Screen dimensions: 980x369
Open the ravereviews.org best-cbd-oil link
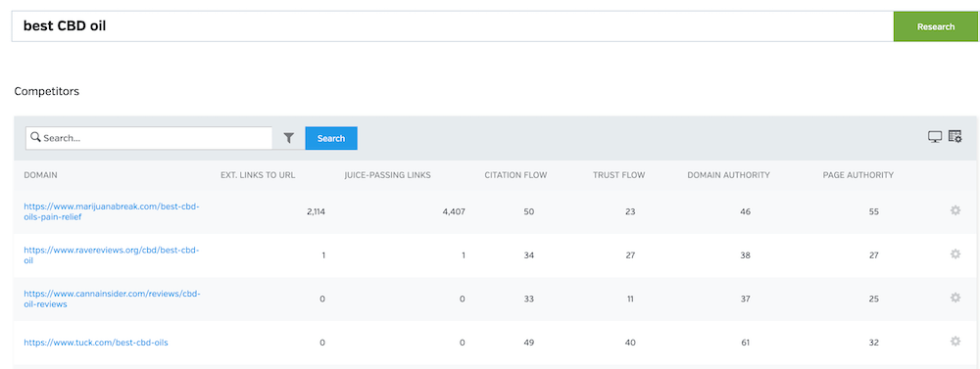pos(112,254)
